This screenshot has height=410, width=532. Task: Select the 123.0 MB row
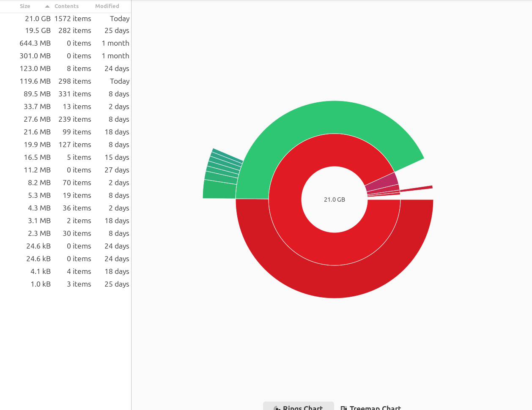(x=66, y=68)
